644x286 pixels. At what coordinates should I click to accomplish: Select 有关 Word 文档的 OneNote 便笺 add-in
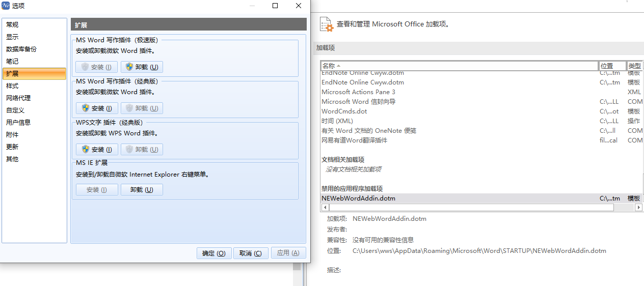[481, 130]
